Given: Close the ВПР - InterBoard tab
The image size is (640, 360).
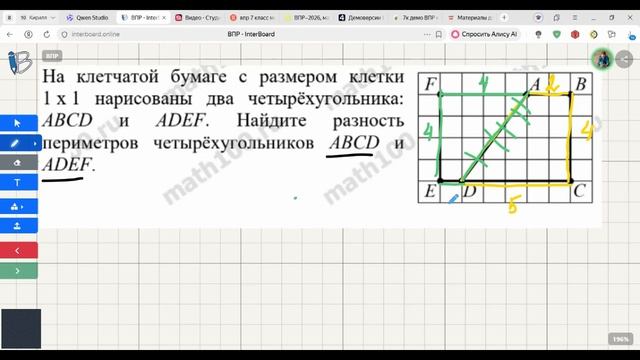Looking at the screenshot, I should (x=164, y=18).
